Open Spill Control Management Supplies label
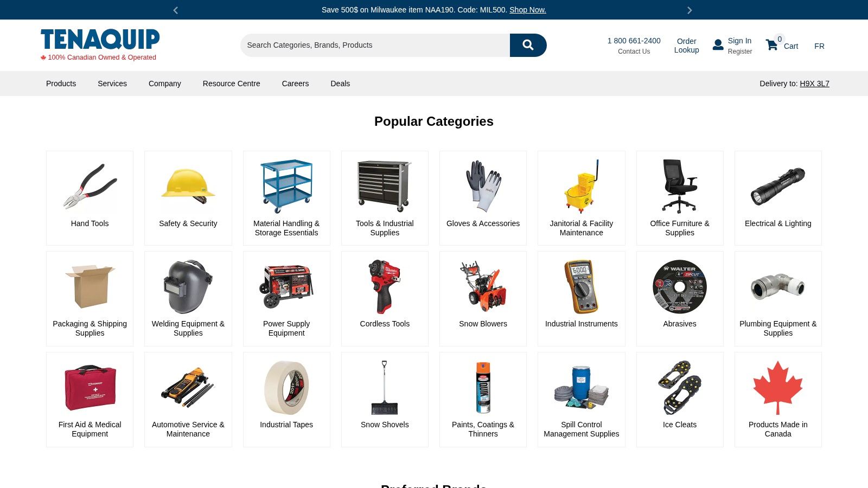Viewport: 868px width, 488px height. coord(582,429)
